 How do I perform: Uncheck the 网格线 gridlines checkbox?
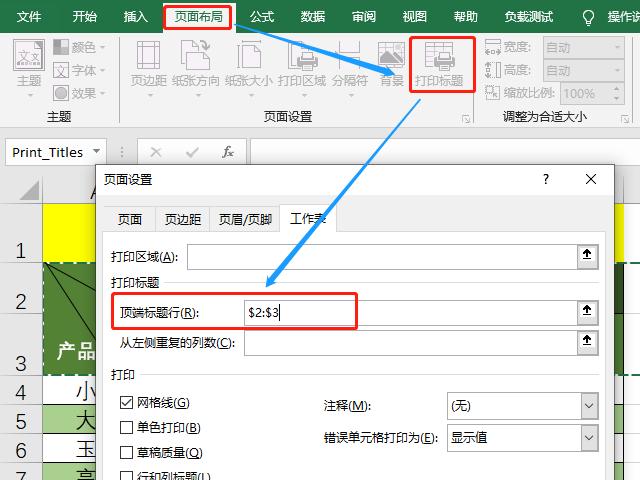pos(126,403)
